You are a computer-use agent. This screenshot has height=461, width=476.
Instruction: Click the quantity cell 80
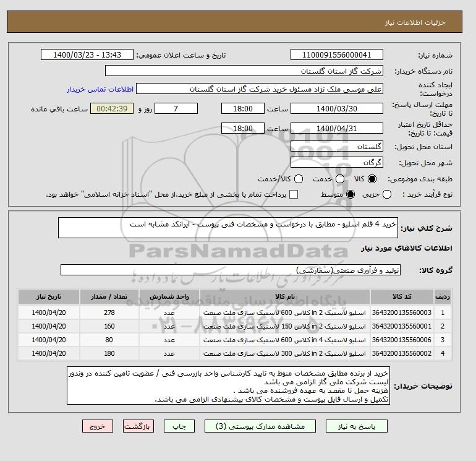point(109,340)
